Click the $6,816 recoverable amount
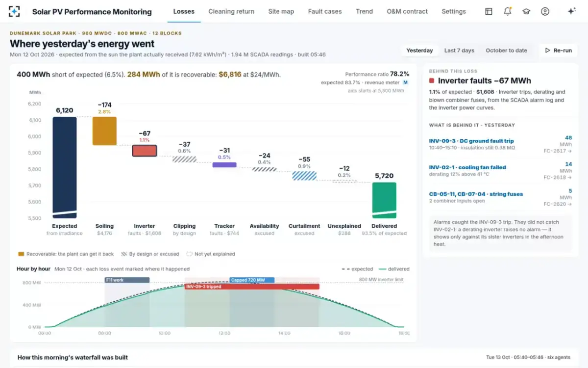 (230, 75)
